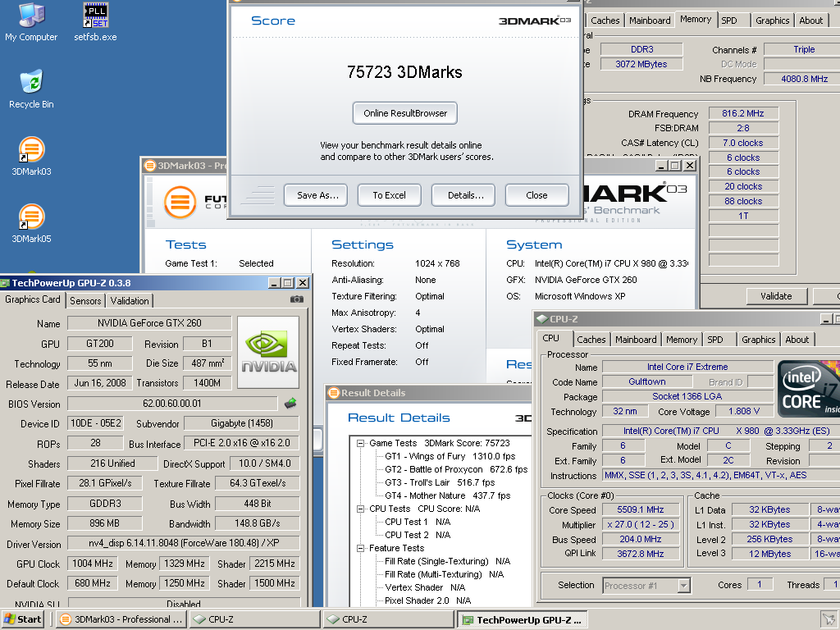Select the CPU Test 1 row

(418, 522)
